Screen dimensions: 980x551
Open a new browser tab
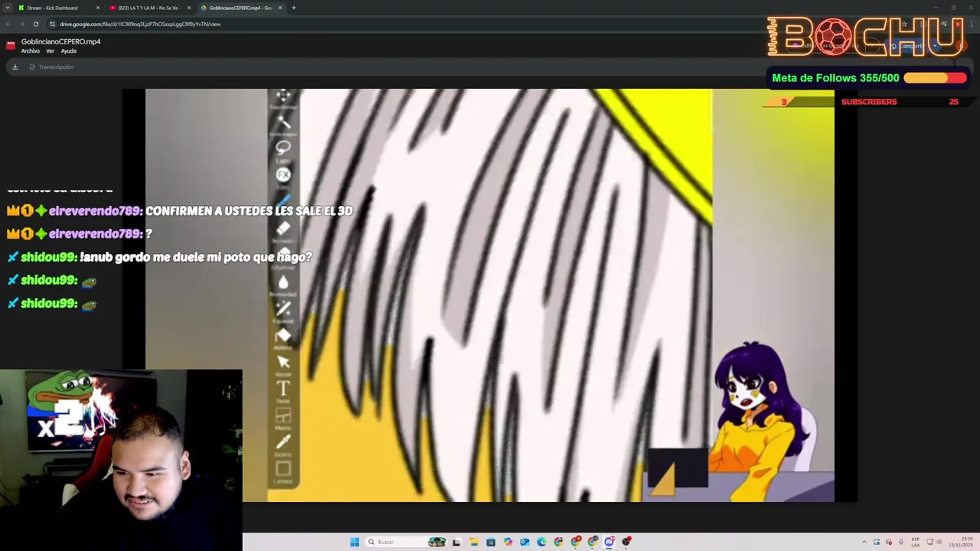(x=294, y=8)
